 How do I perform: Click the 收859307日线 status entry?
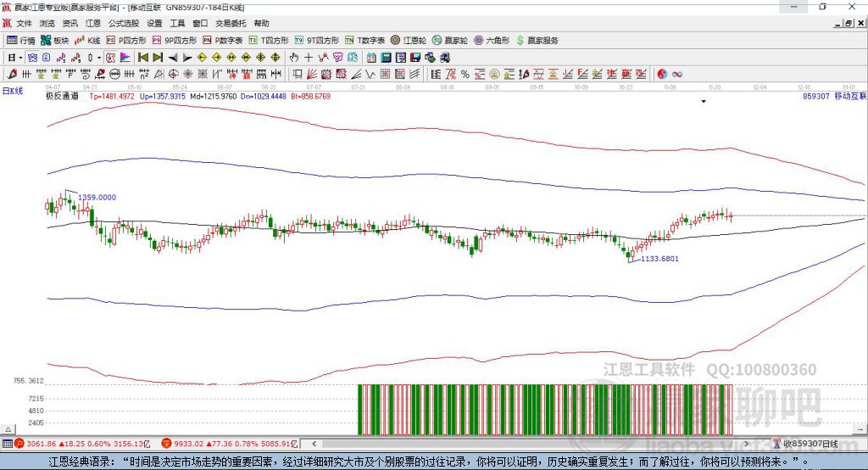[x=805, y=444]
